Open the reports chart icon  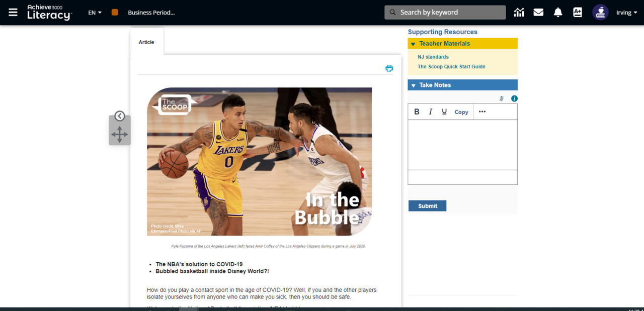519,13
